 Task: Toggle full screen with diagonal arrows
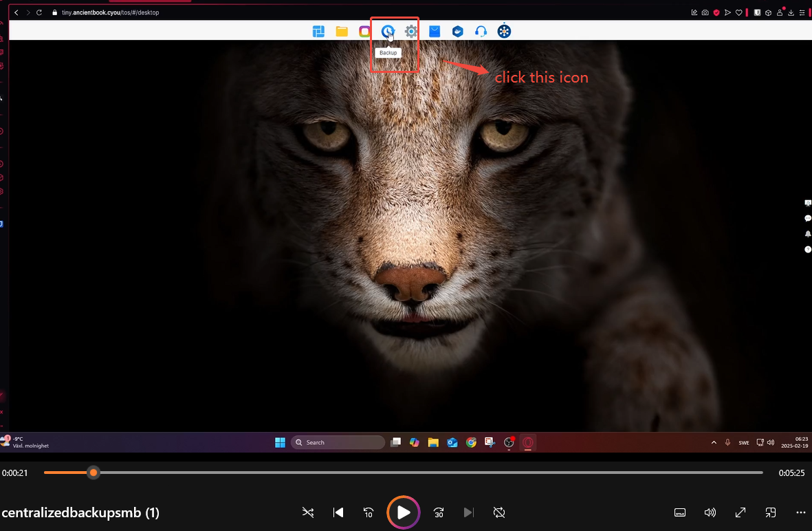coord(740,512)
